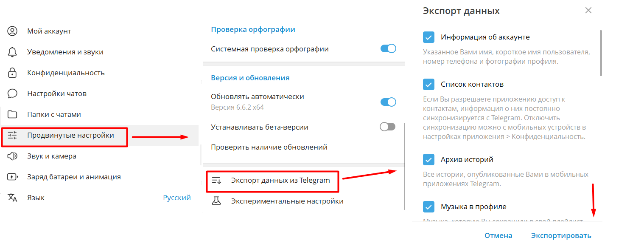This screenshot has height=252, width=644.
Task: Click the Мой аккаунт profile icon
Action: [12, 31]
